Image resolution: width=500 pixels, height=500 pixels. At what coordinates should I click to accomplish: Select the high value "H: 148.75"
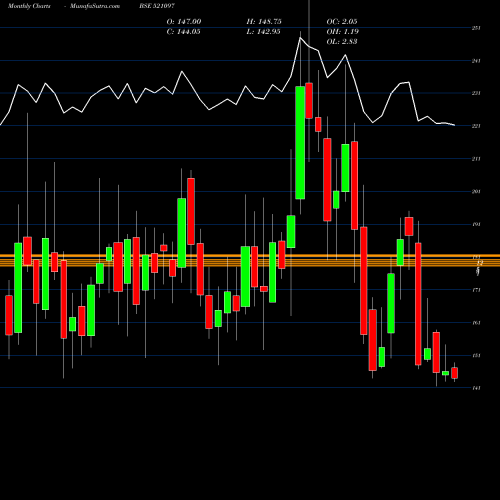264,22
